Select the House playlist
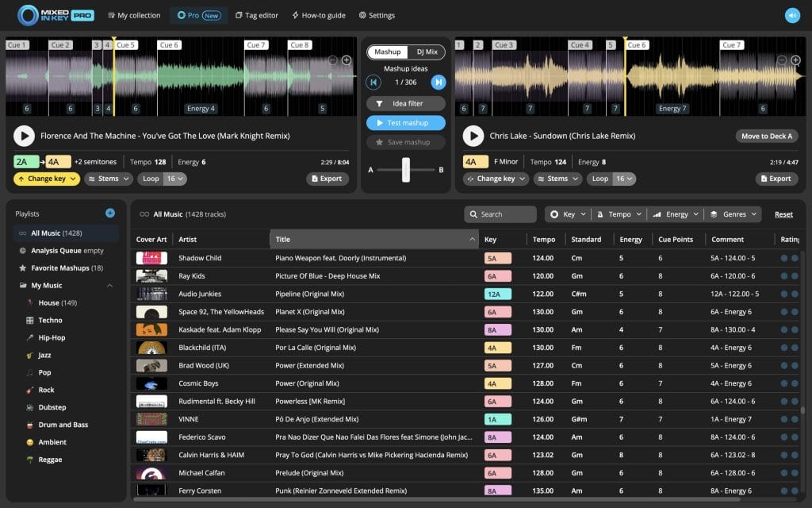Screen dimensions: 812x508 tap(54, 302)
